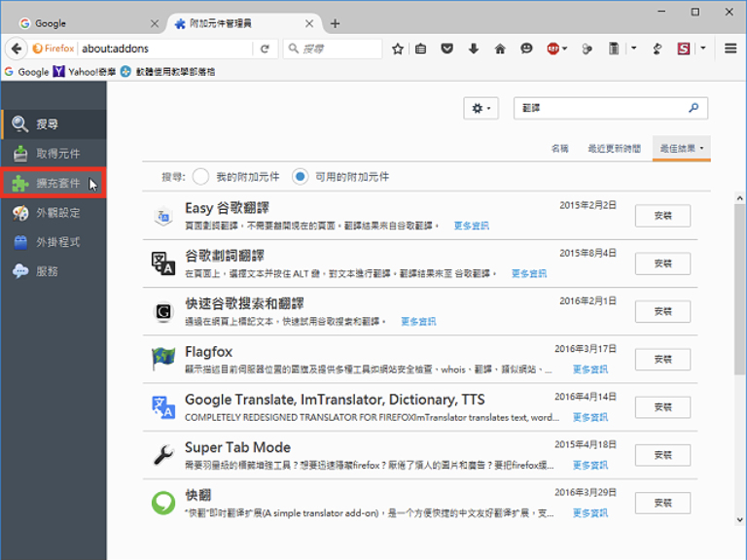Select 服務 in the sidebar
The height and width of the screenshot is (560, 747).
click(53, 271)
